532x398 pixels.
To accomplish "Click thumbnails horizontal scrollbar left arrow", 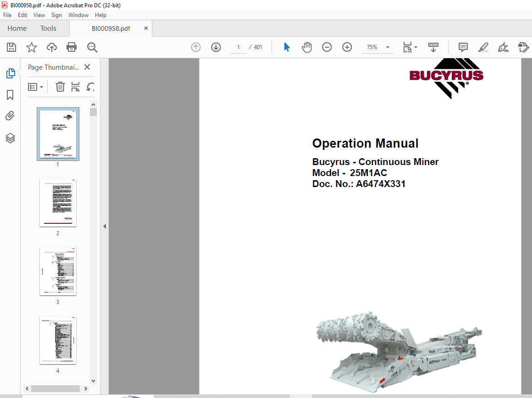I will click(27, 388).
